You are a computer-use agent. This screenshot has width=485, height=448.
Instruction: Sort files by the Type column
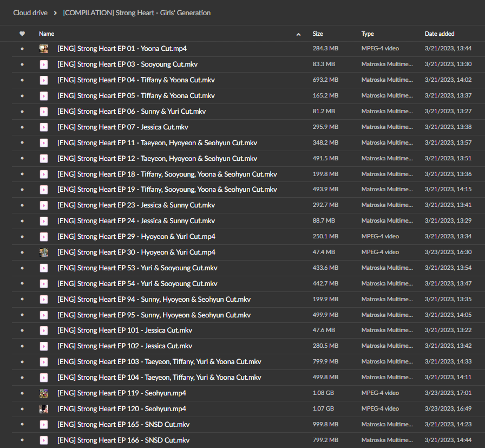368,34
